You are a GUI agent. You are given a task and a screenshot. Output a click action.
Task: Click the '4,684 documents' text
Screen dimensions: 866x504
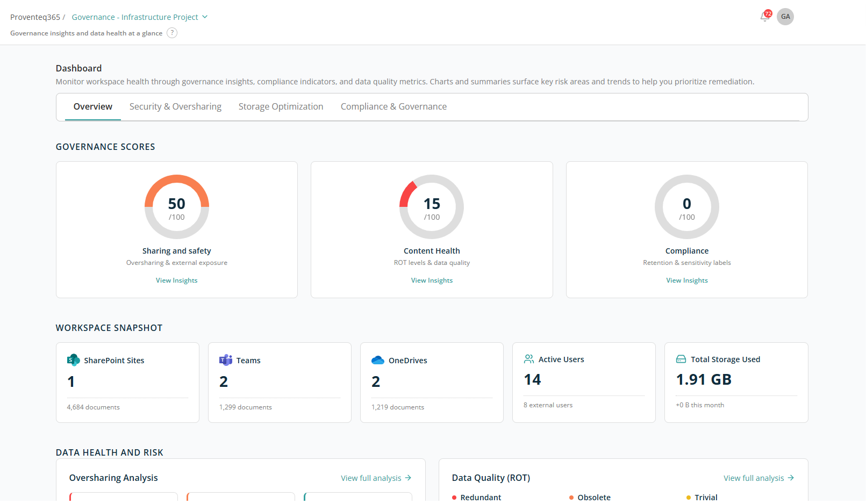[94, 407]
